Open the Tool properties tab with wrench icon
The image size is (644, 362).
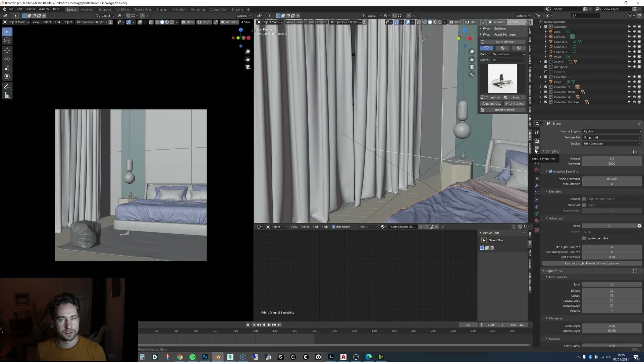(537, 132)
